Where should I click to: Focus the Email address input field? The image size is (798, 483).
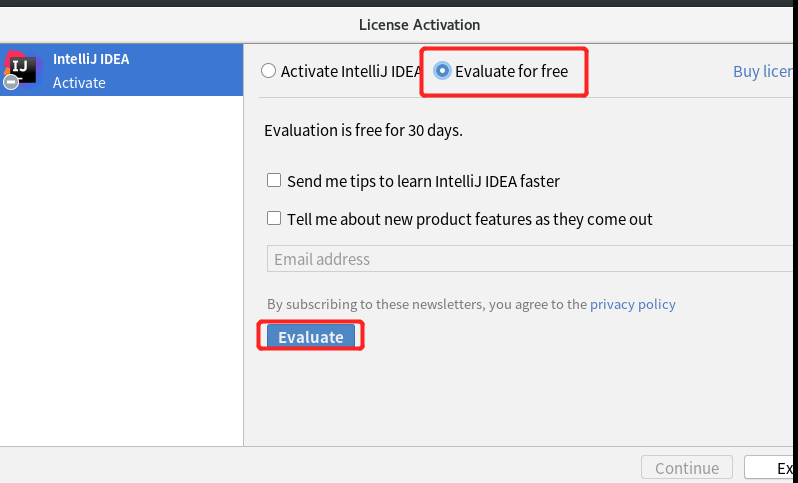tap(530, 259)
